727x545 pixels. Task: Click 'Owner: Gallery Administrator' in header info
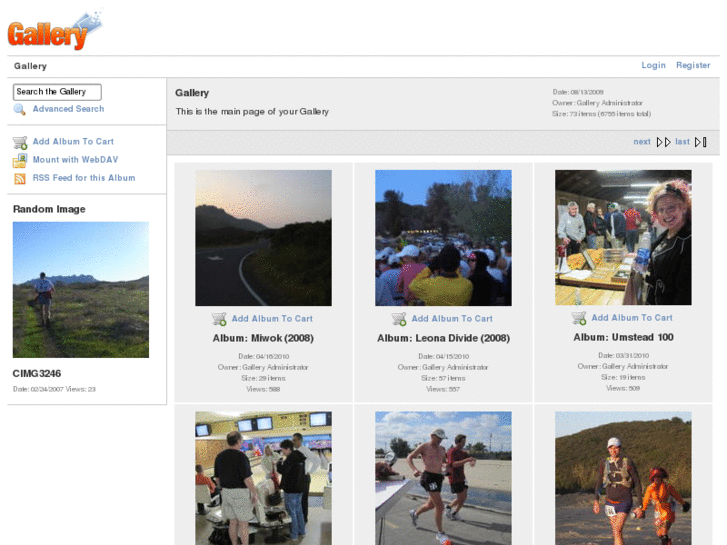(x=597, y=103)
